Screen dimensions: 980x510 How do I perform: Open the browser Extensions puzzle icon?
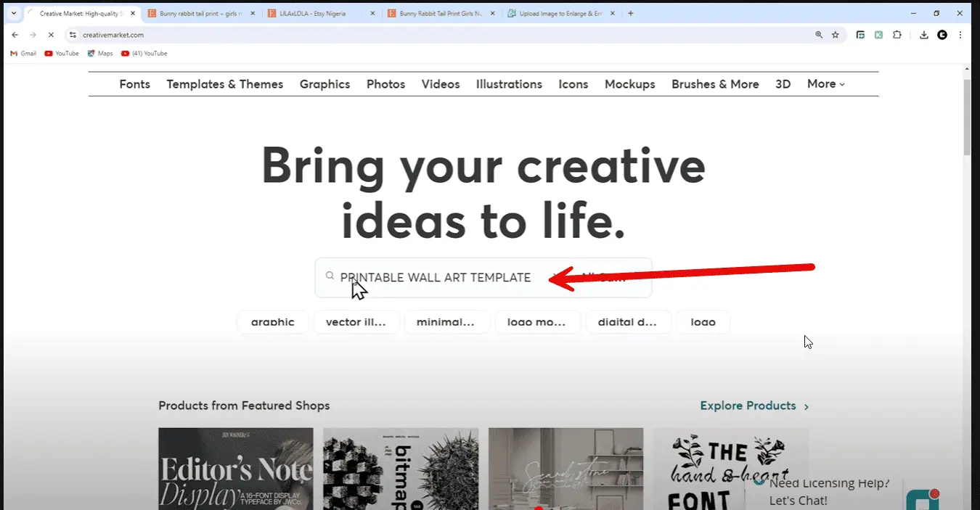897,35
